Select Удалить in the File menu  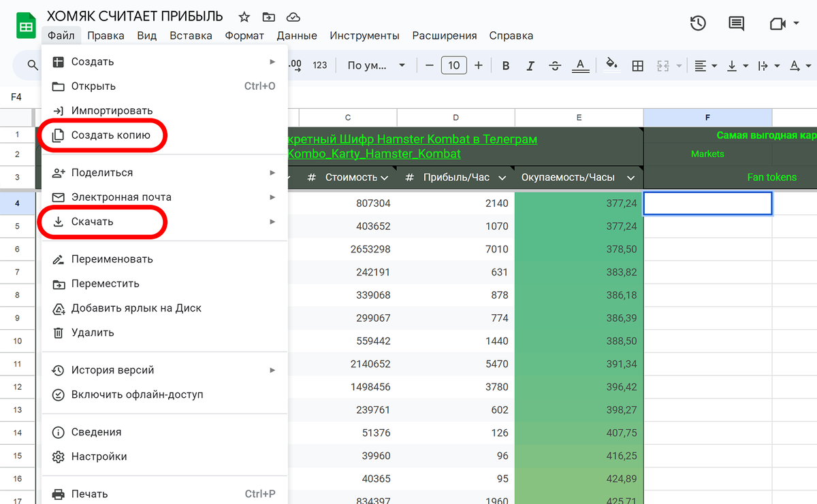pyautogui.click(x=165, y=333)
